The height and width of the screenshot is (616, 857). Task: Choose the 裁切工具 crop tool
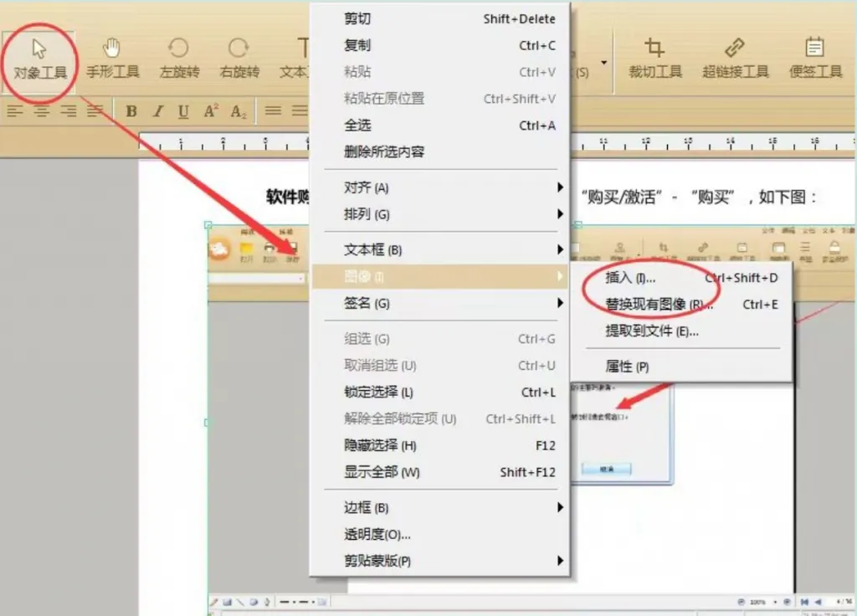(654, 59)
